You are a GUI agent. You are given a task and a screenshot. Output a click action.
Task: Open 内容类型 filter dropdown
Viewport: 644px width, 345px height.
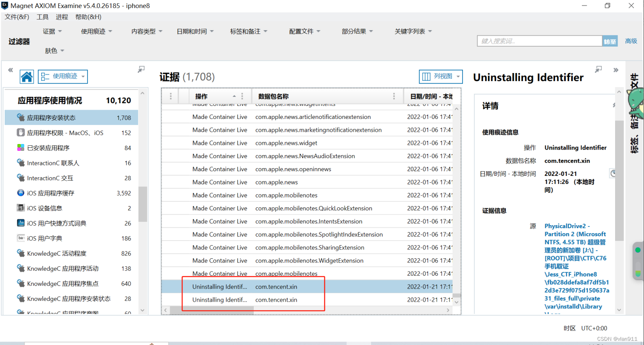click(147, 31)
